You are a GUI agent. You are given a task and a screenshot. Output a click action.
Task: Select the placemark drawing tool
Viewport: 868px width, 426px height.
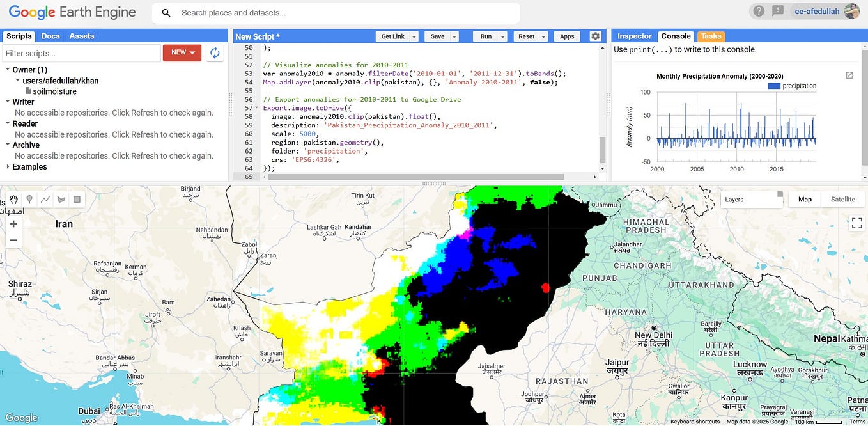point(29,200)
